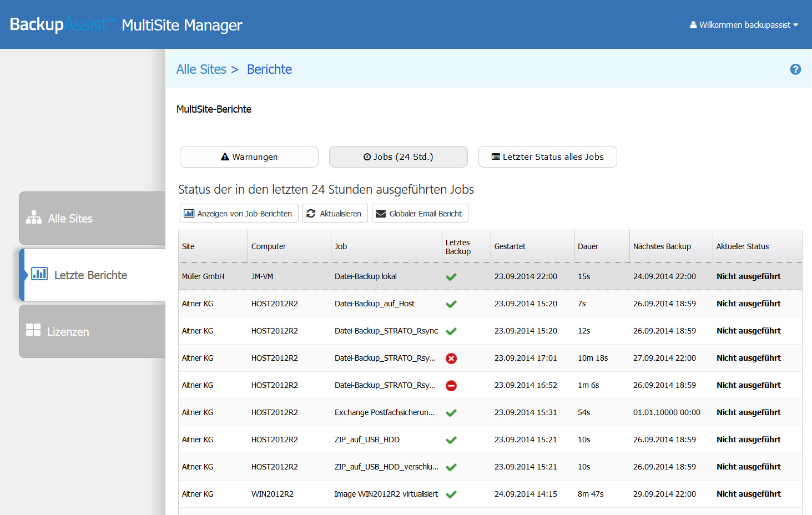Switch to the Warnungen tab
Image resolution: width=812 pixels, height=515 pixels.
[x=249, y=157]
